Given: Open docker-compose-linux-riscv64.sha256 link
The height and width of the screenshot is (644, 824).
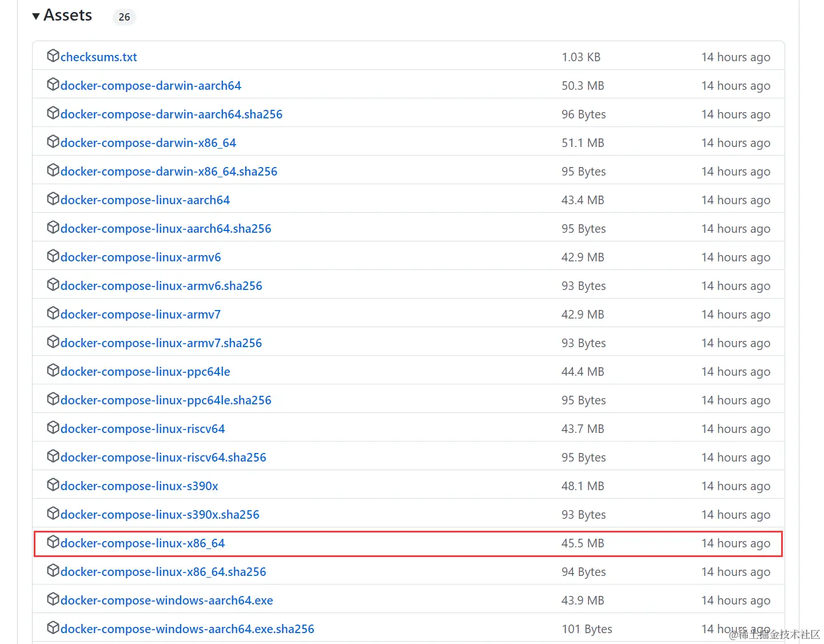Looking at the screenshot, I should click(164, 458).
